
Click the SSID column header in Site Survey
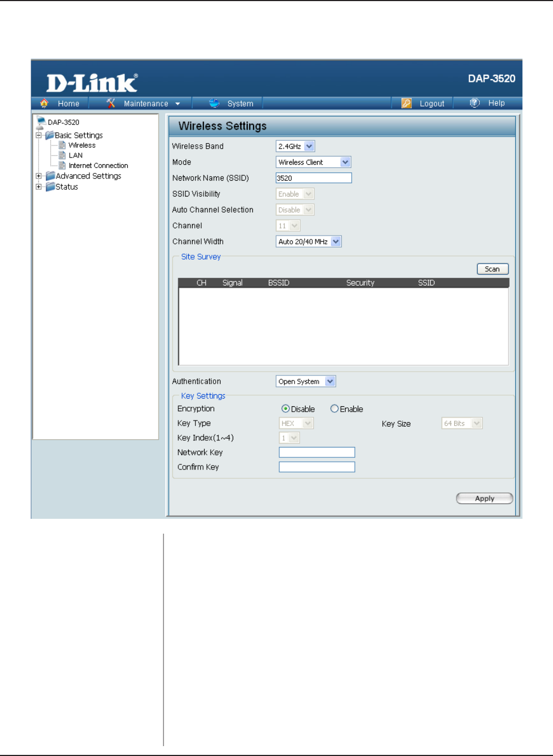click(x=426, y=283)
